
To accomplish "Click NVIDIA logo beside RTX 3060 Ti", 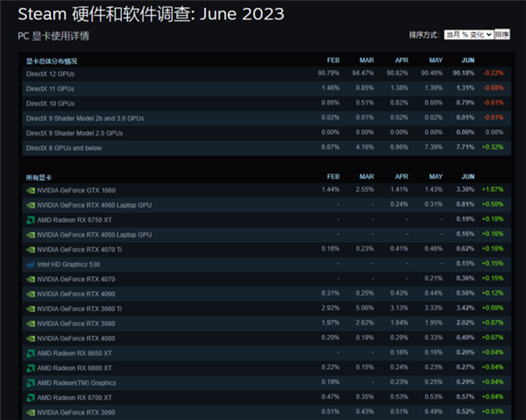I will (x=31, y=309).
